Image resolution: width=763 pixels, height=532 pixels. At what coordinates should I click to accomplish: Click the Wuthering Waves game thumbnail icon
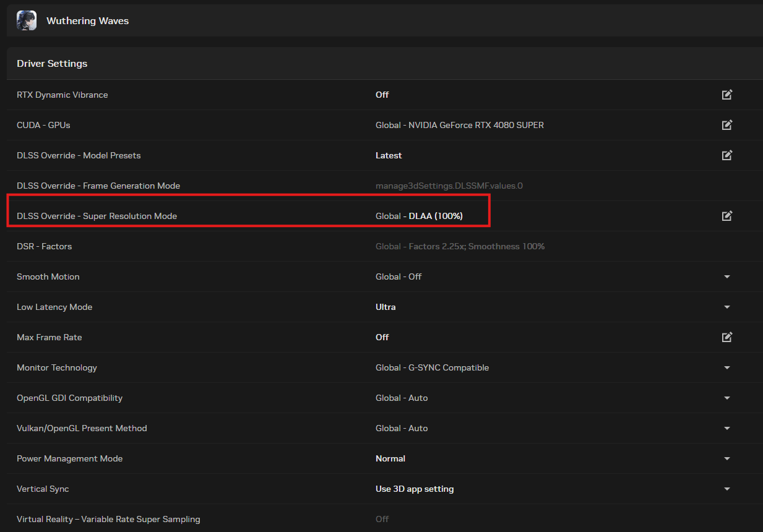[26, 20]
